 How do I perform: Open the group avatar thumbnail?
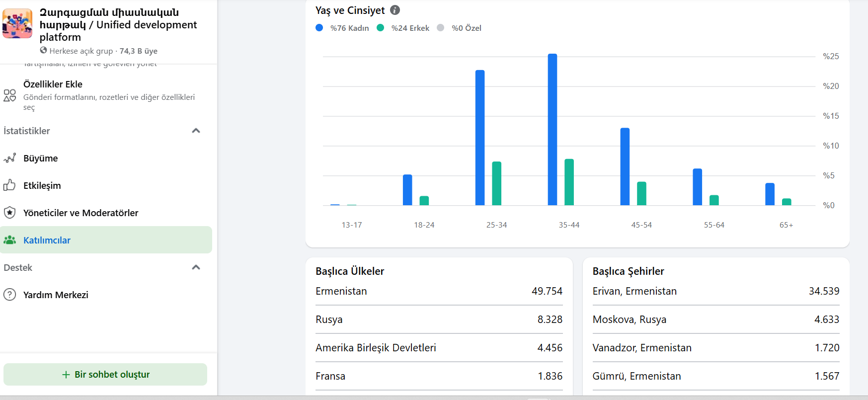pyautogui.click(x=17, y=23)
